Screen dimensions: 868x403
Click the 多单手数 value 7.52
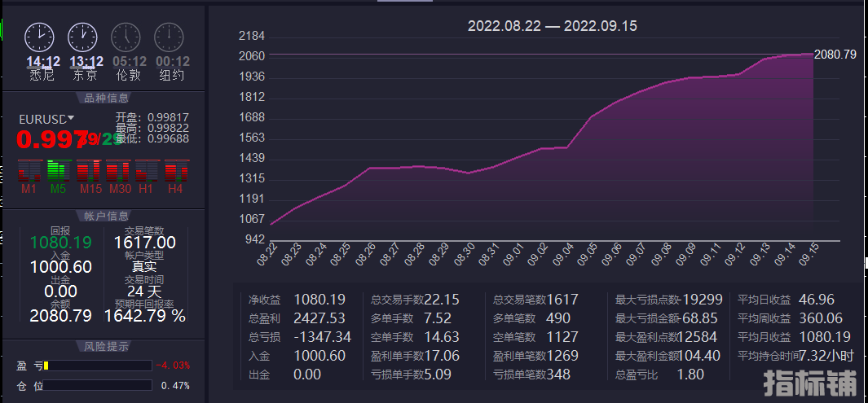point(438,318)
